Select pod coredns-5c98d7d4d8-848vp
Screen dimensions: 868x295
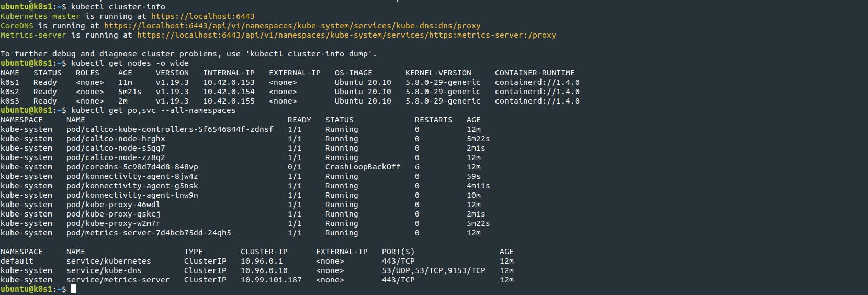(132, 167)
